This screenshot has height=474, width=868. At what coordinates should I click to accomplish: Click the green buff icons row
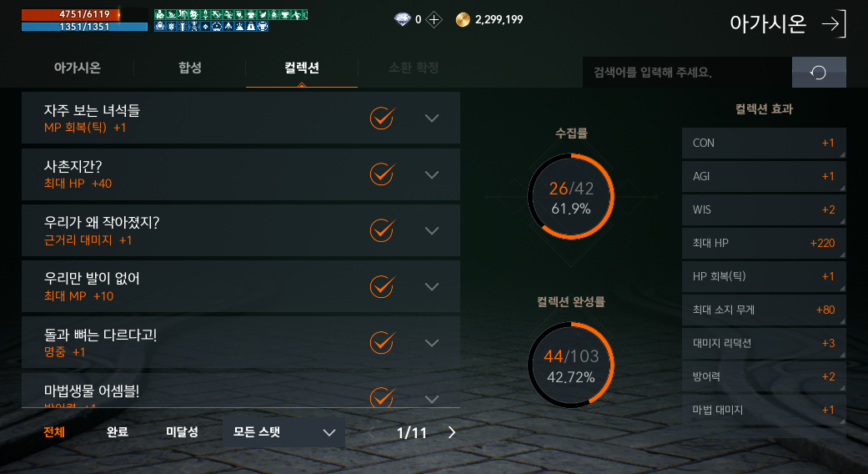pyautogui.click(x=231, y=14)
